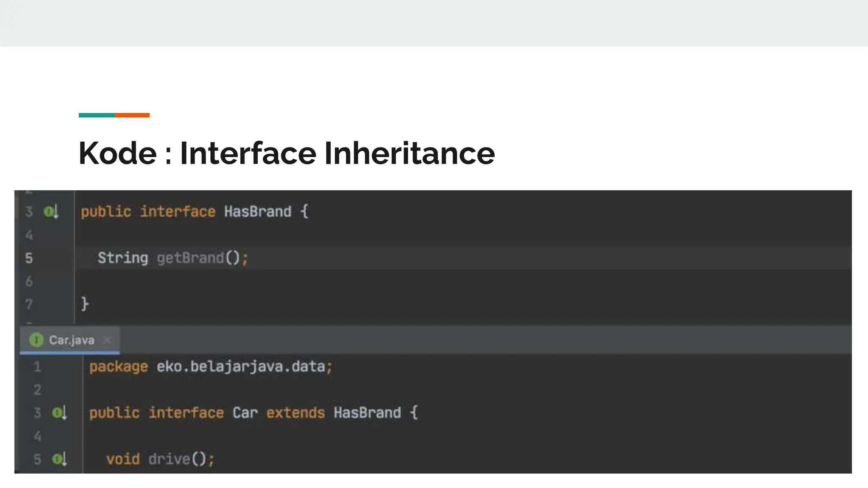Click line number 1 in the Car.java editor
This screenshot has width=868, height=488.
point(37,367)
